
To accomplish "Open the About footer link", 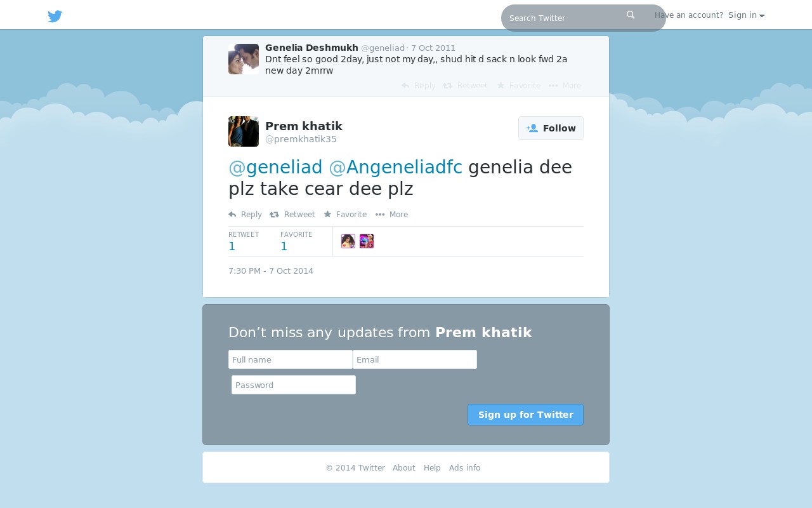I will pos(404,468).
